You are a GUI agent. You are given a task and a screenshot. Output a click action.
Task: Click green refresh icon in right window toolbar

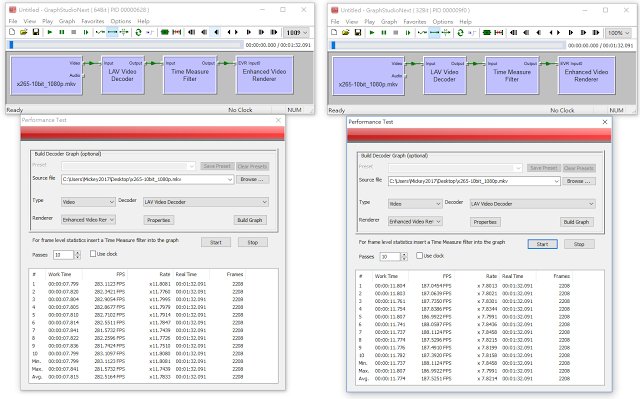460,33
